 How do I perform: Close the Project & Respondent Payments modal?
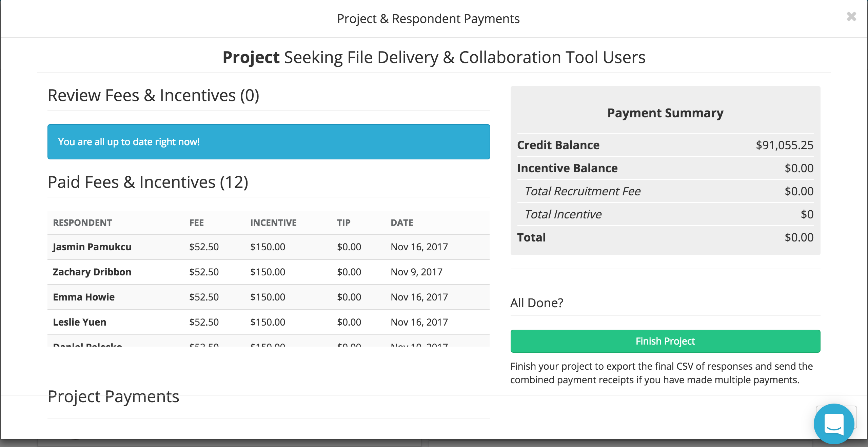(x=851, y=17)
